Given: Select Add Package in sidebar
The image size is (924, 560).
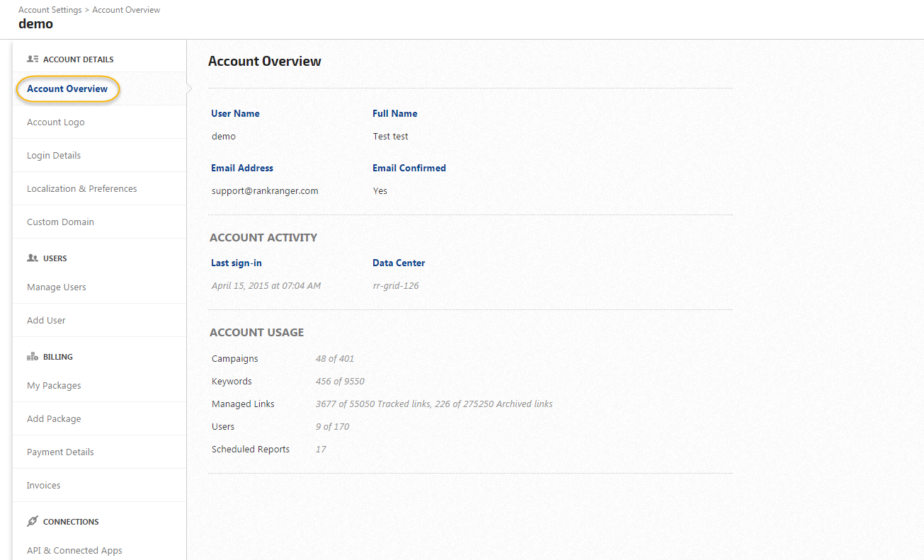Looking at the screenshot, I should tap(54, 419).
